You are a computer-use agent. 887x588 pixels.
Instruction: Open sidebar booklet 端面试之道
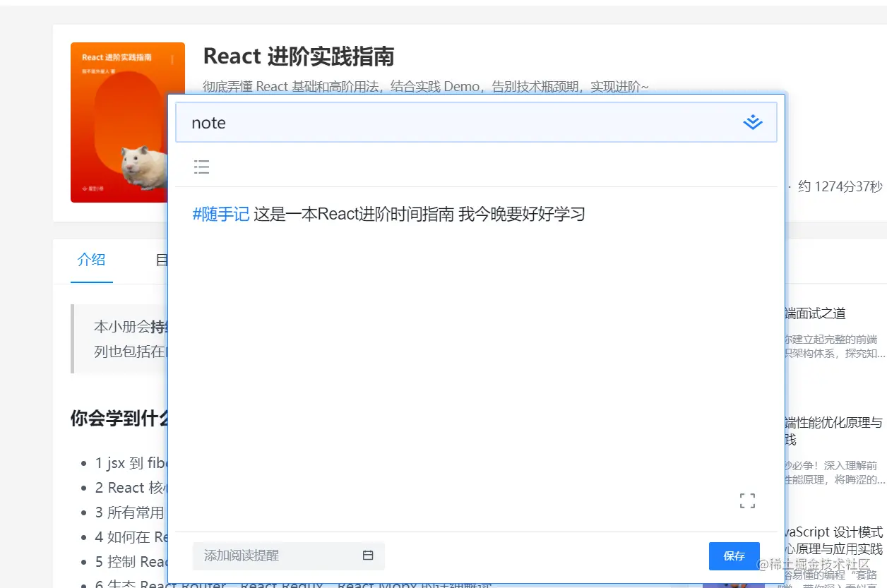pyautogui.click(x=815, y=313)
